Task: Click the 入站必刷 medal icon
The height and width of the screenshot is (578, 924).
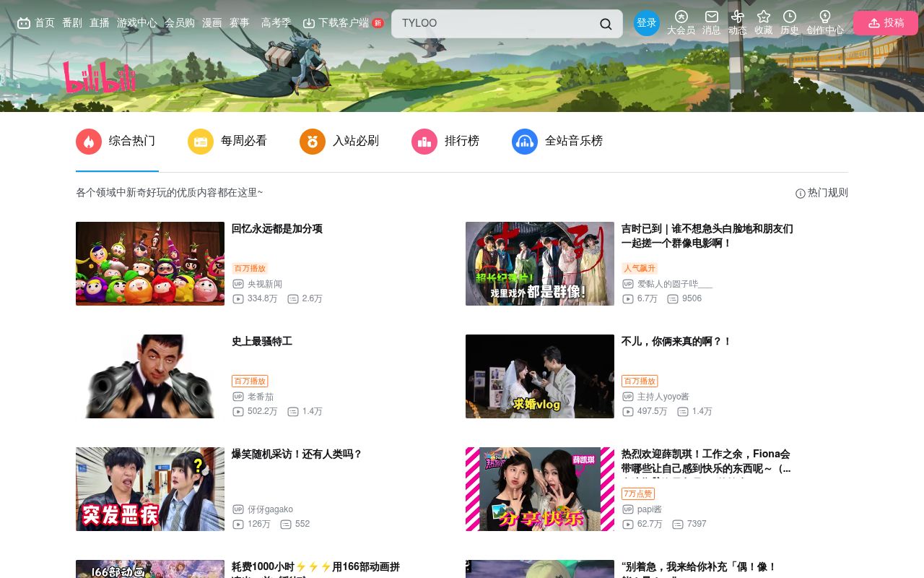Action: point(313,142)
